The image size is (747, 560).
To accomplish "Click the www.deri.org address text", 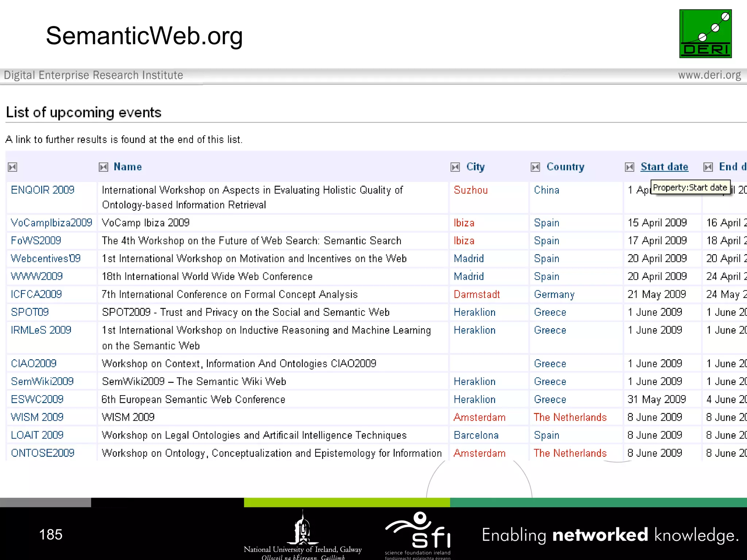I will pyautogui.click(x=709, y=75).
